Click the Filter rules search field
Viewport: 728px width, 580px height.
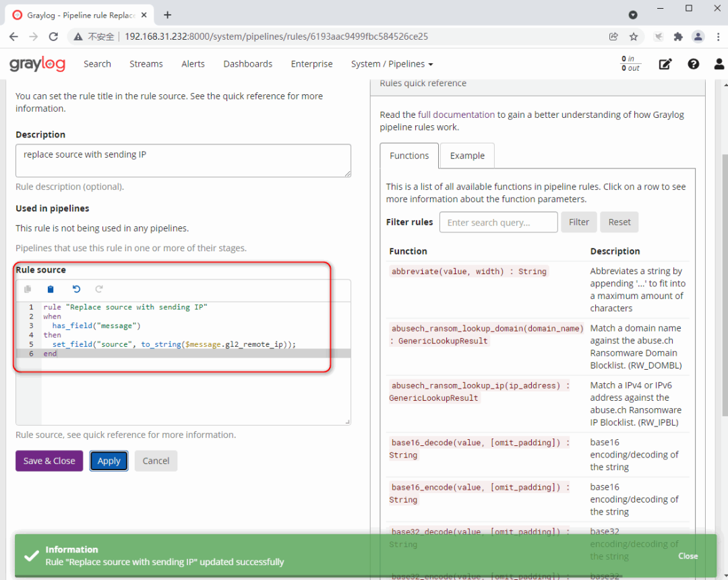pos(498,222)
